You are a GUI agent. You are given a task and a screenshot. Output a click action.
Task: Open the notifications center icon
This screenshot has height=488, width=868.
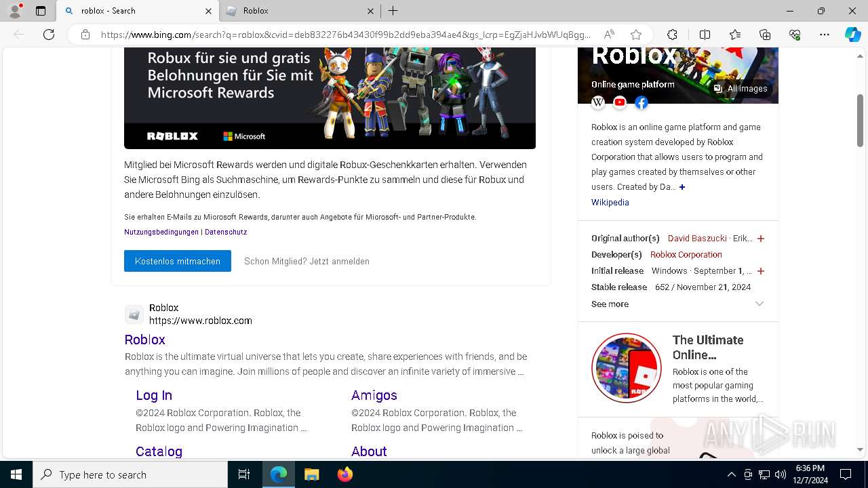coord(846,474)
